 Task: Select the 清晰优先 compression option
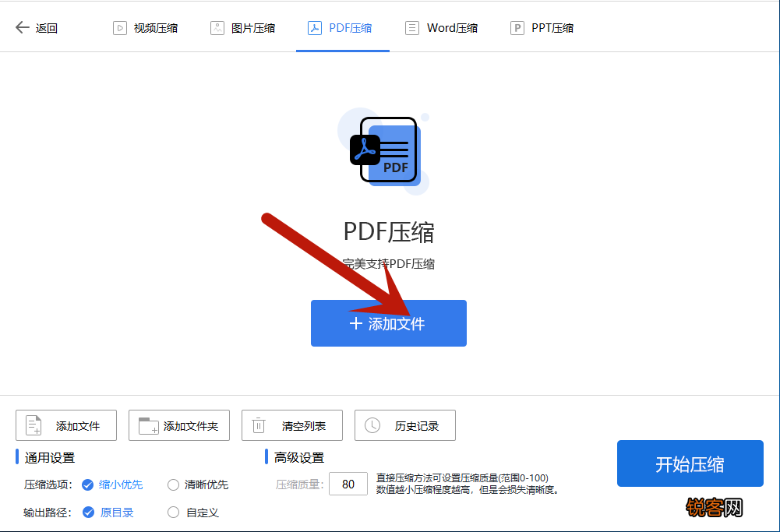(x=198, y=484)
